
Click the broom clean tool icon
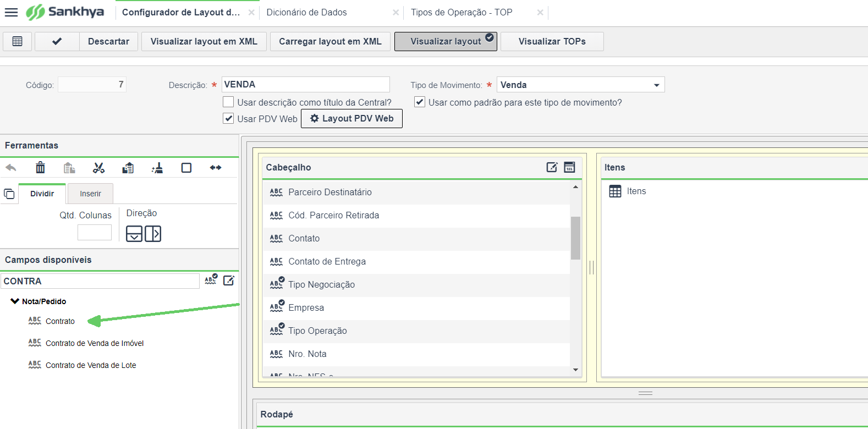tap(157, 168)
